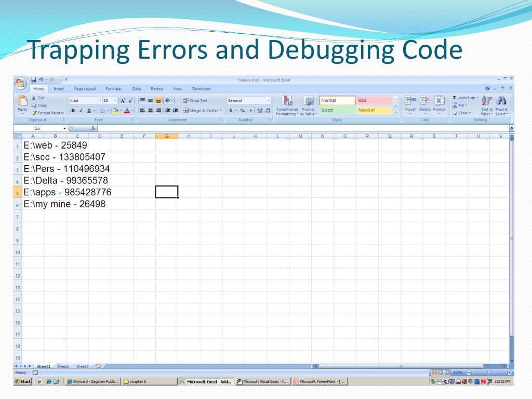The width and height of the screenshot is (532, 399).
Task: Apply the red font color
Action: click(127, 111)
